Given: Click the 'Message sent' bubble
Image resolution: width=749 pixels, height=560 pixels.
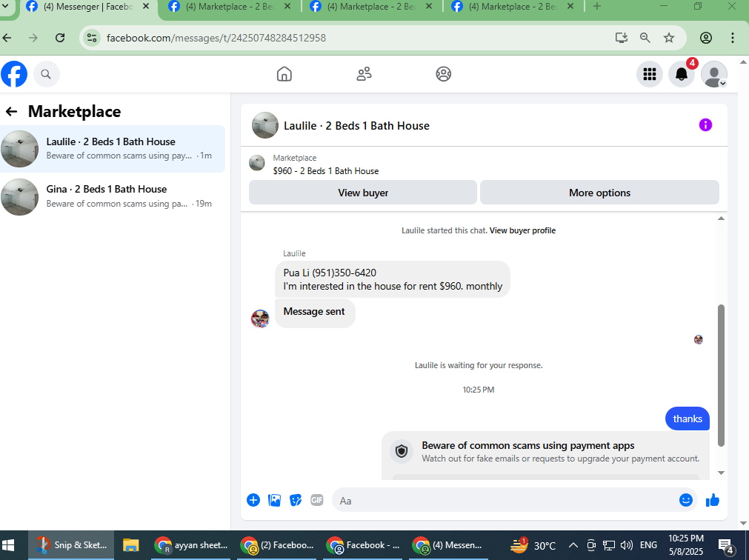Looking at the screenshot, I should [315, 313].
